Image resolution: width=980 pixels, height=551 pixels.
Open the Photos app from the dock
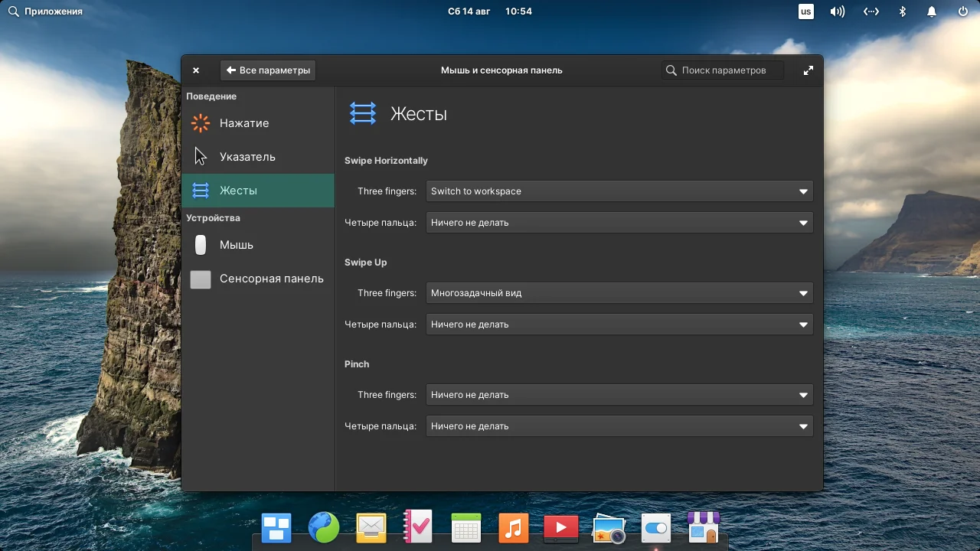point(608,527)
